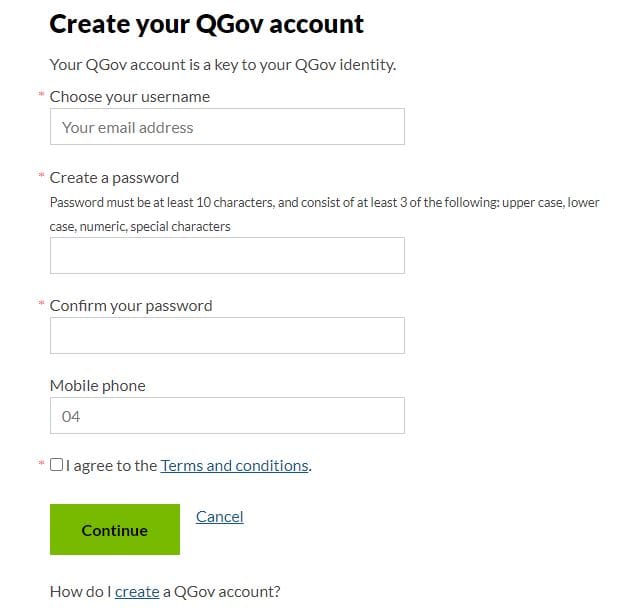Image resolution: width=619 pixels, height=611 pixels.
Task: Click the 'Create your QGov account' heading
Action: (206, 24)
